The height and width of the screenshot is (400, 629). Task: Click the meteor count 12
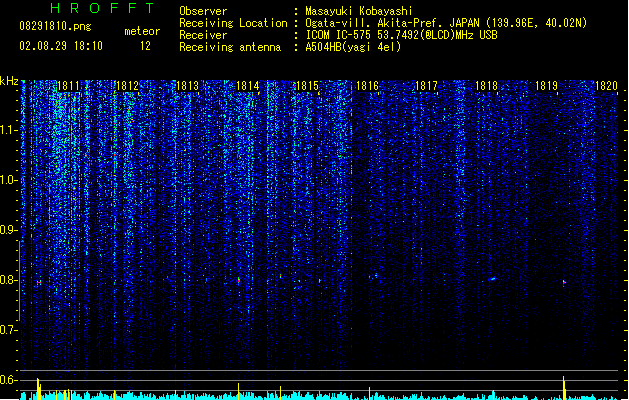click(145, 46)
